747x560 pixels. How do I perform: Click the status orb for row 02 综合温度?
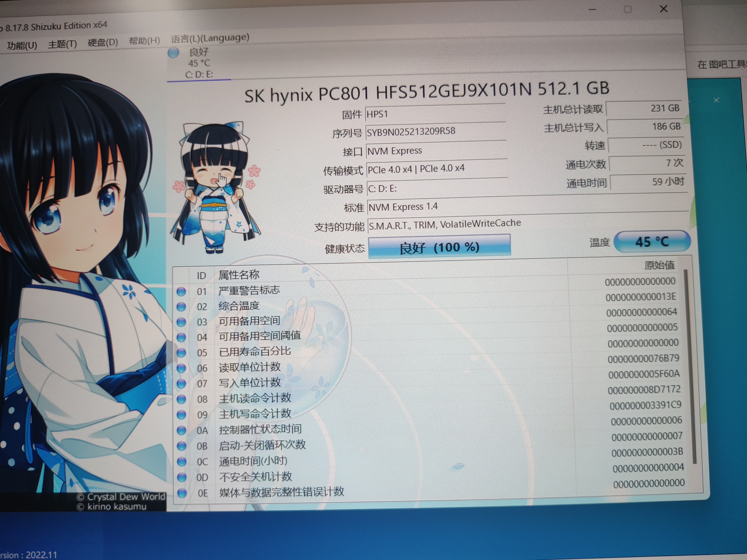pyautogui.click(x=181, y=307)
